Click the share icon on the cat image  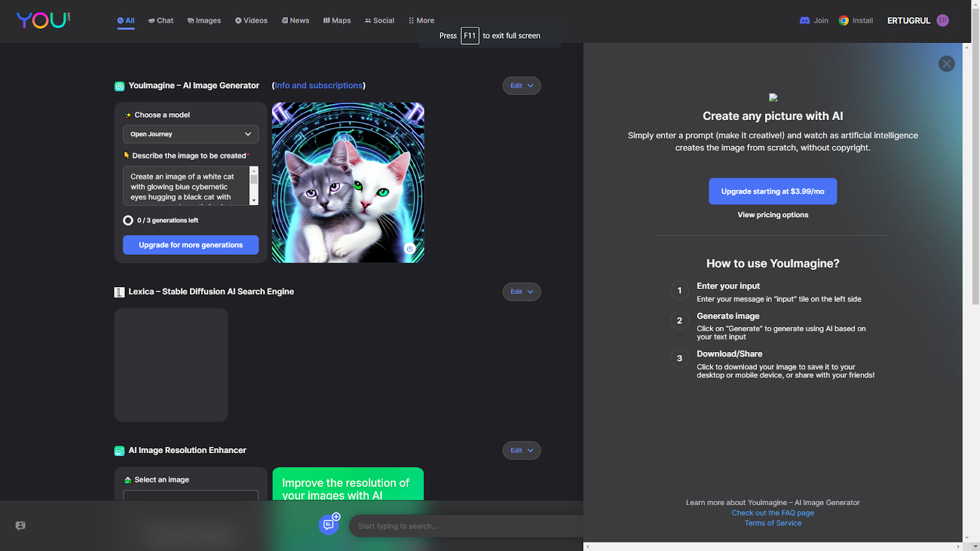click(410, 248)
